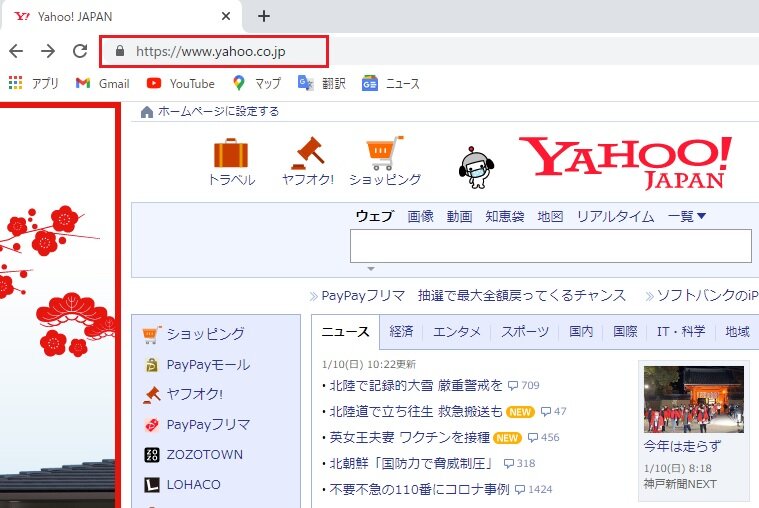This screenshot has height=508, width=759.
Task: Switch to the エンタメ news tab
Action: tap(456, 332)
